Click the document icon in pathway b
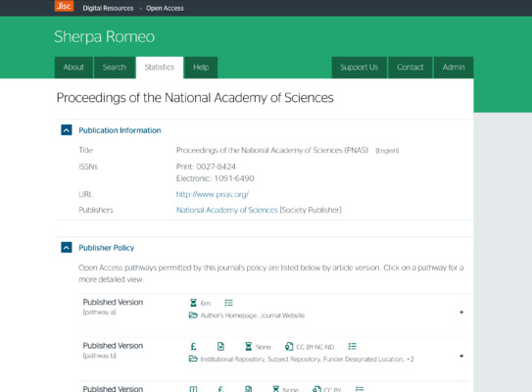The image size is (532, 392). (x=220, y=347)
